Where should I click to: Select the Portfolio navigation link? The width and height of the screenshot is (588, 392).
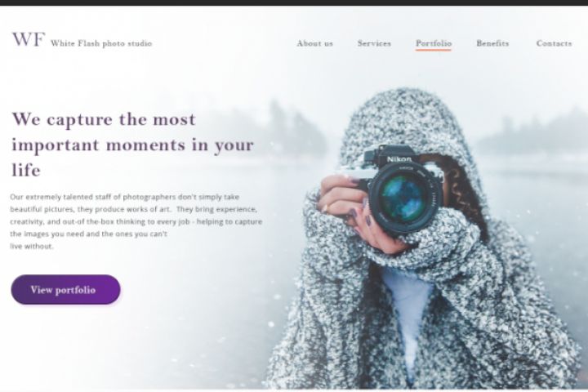pyautogui.click(x=434, y=43)
